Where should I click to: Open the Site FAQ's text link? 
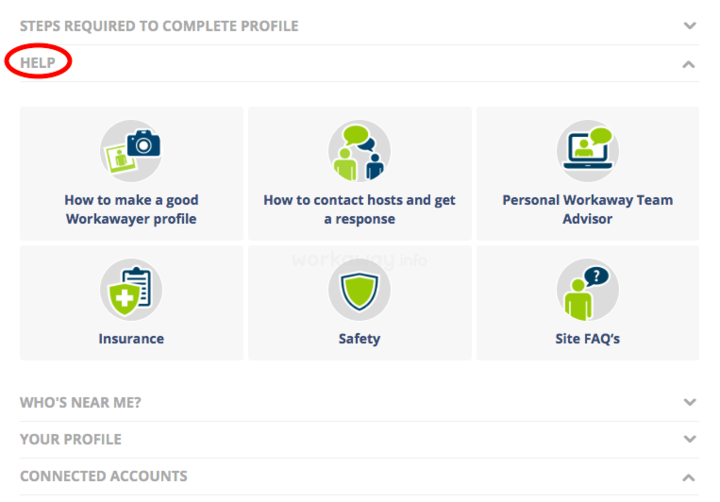(x=588, y=338)
